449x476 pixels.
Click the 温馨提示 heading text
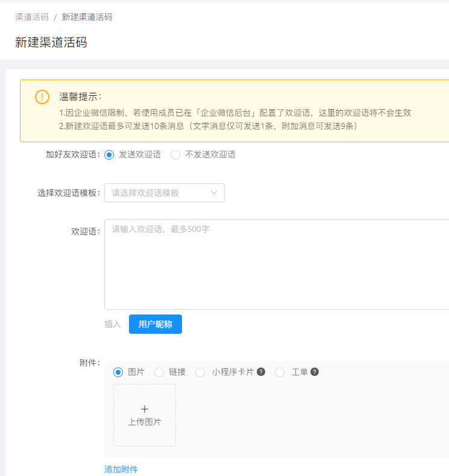(81, 96)
